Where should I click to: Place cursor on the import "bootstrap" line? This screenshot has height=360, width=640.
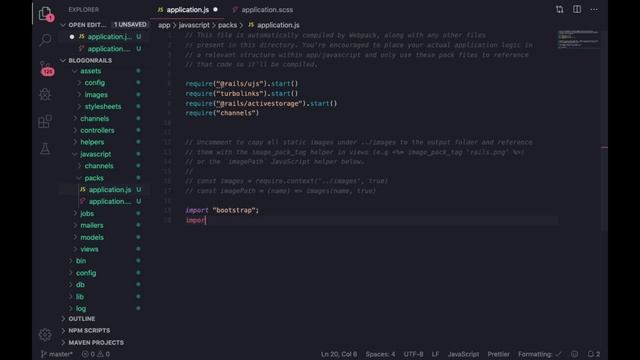point(222,211)
